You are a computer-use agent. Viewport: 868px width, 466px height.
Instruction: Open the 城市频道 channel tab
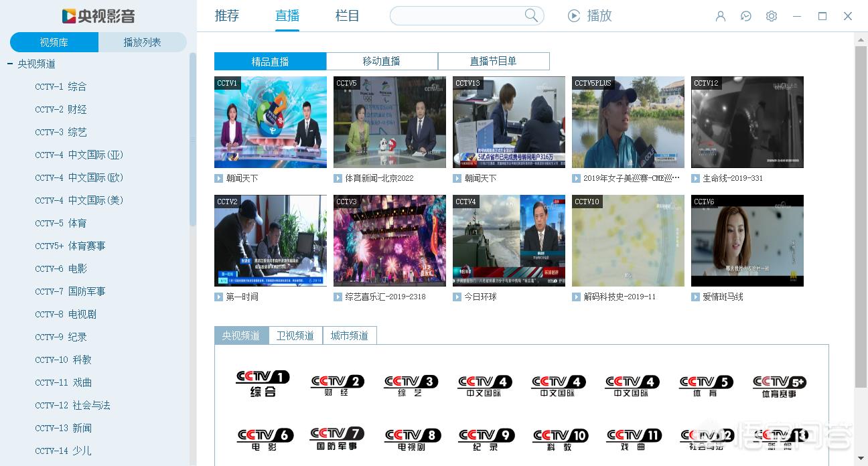[x=350, y=335]
